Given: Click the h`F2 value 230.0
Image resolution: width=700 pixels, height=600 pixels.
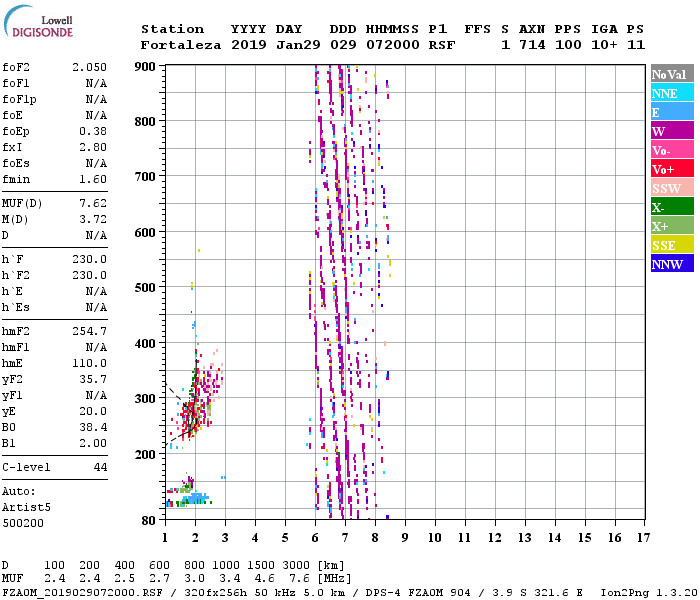Looking at the screenshot, I should (89, 275).
